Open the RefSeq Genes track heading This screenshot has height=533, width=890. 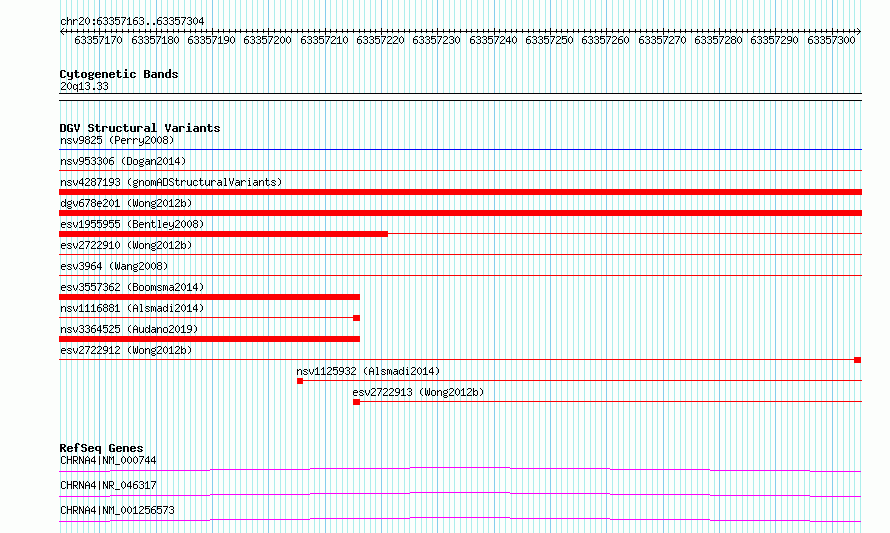(101, 448)
